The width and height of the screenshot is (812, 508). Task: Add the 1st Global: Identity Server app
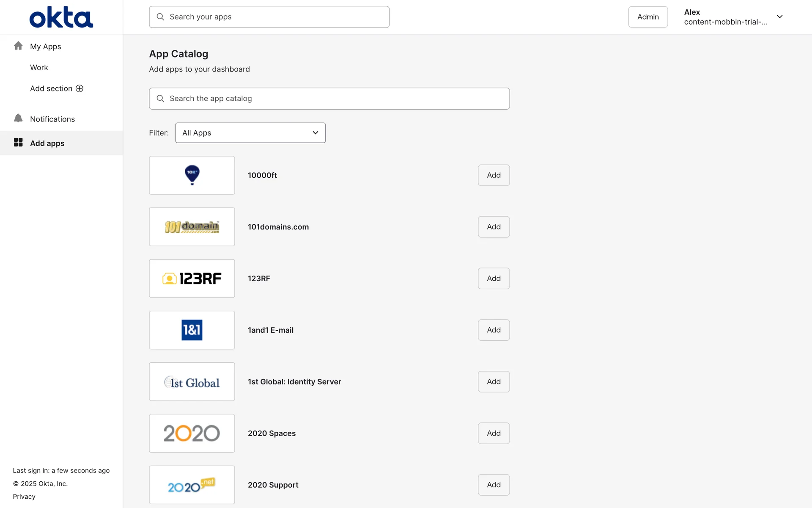[494, 382]
